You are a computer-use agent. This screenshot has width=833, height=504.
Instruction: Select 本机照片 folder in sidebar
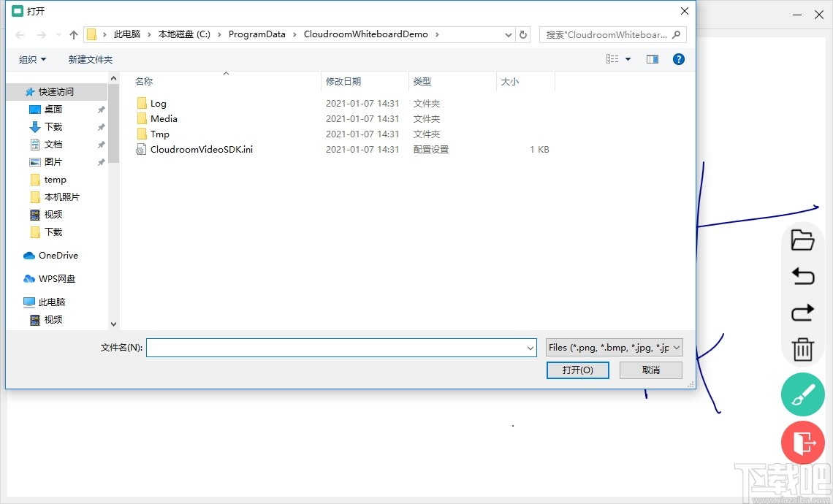[61, 197]
